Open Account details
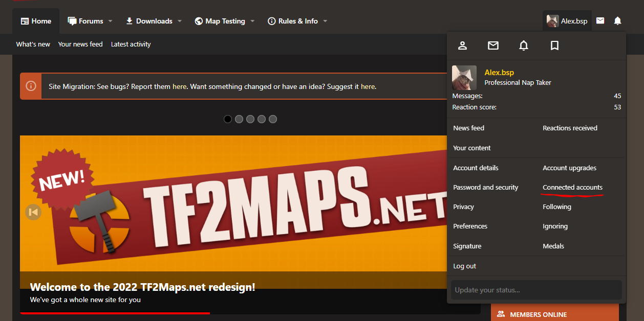This screenshot has width=644, height=321. click(x=476, y=168)
